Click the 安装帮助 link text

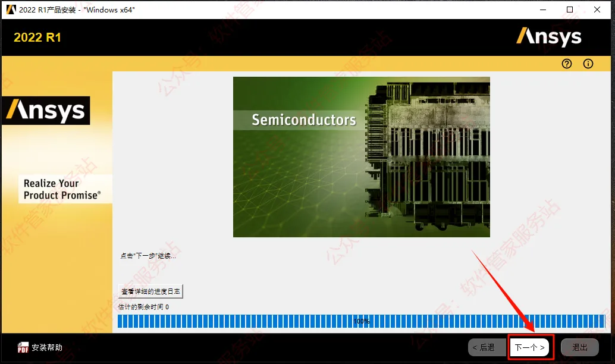point(47,347)
